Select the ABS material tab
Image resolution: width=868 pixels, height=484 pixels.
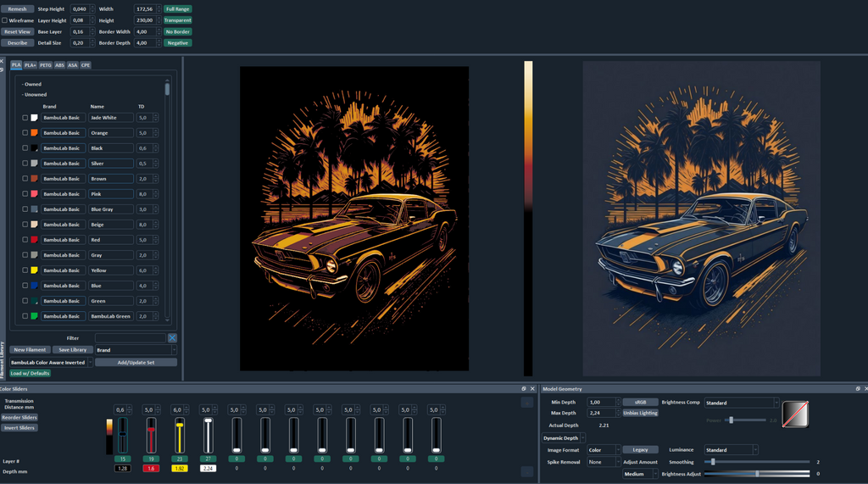(x=59, y=65)
